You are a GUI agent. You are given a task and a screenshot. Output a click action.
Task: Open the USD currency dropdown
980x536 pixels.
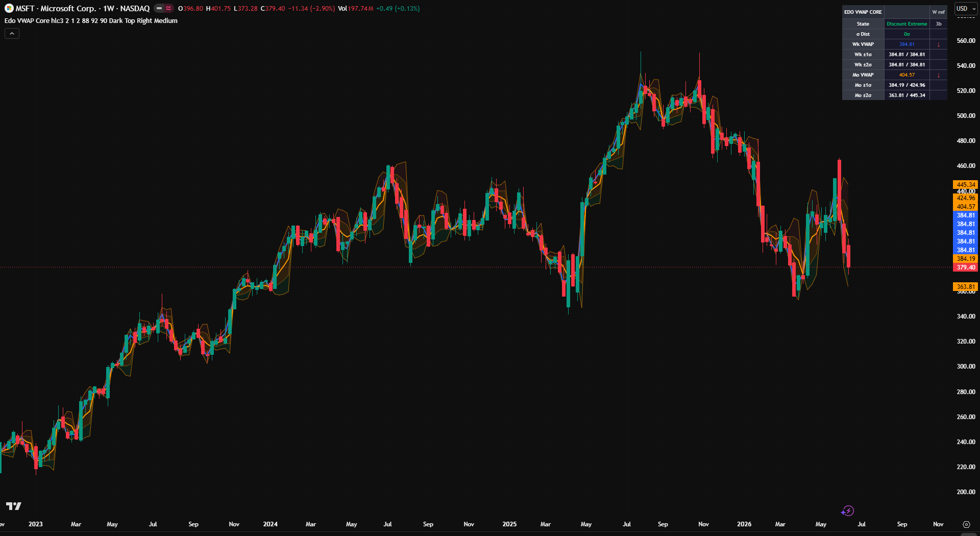[x=966, y=9]
